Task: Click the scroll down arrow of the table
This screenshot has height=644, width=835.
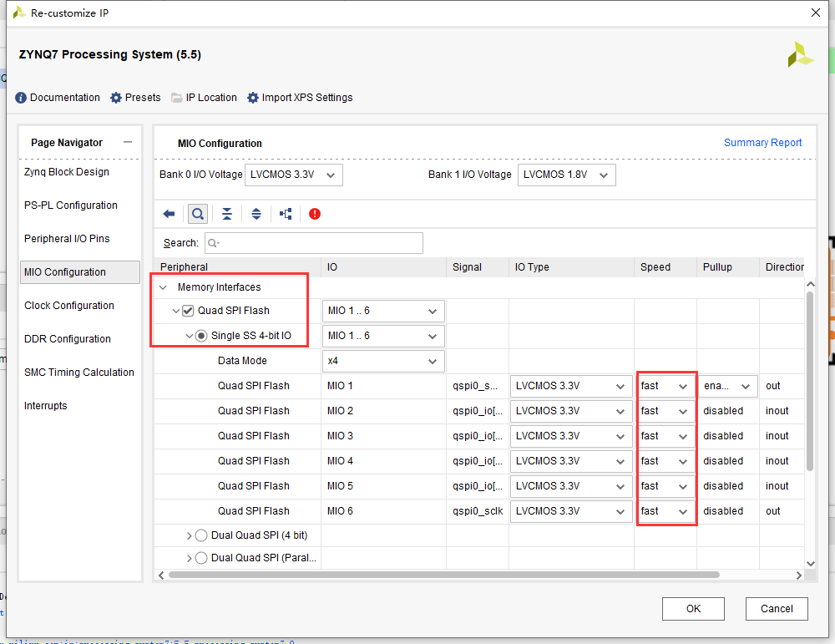Action: pos(811,564)
